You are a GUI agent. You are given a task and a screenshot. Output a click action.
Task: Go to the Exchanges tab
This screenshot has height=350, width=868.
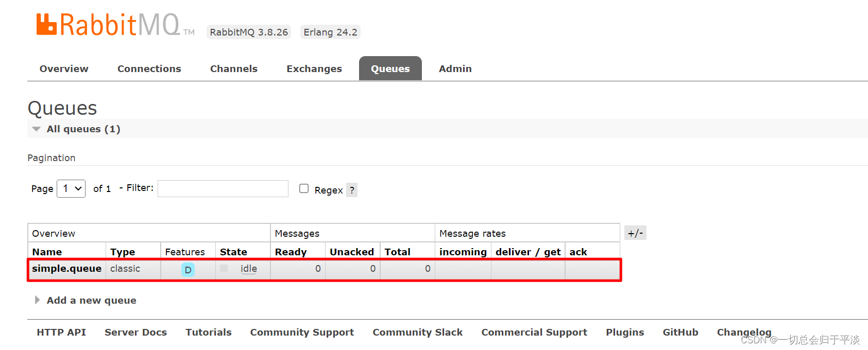314,68
